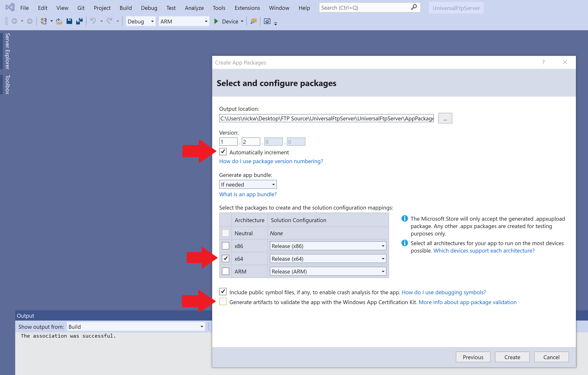Open the Debug configuration dropdown
588x375 pixels.
(140, 22)
